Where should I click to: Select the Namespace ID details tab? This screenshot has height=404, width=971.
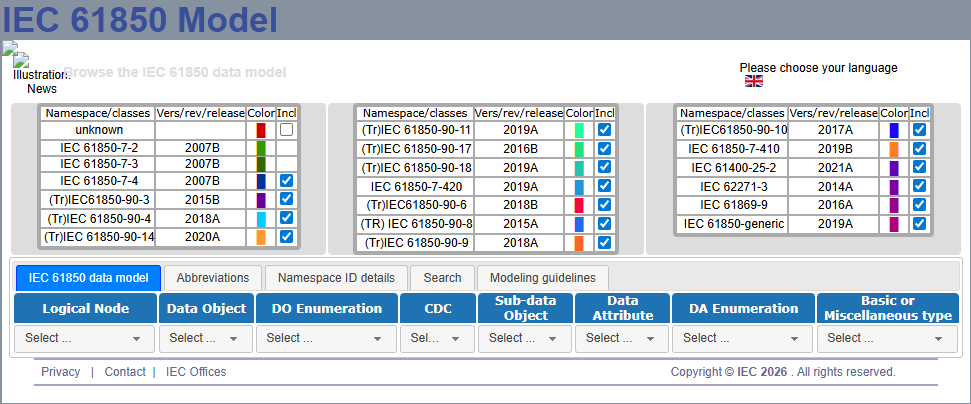[x=336, y=278]
